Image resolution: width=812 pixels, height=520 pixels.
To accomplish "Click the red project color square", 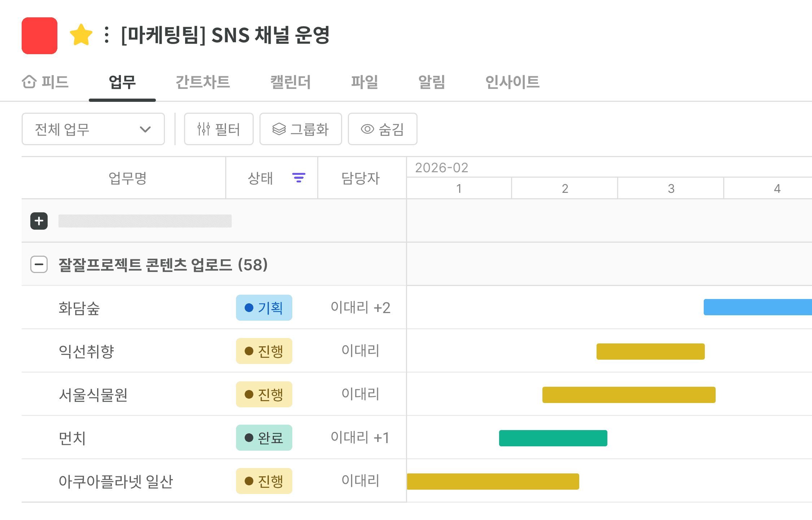I will (40, 36).
